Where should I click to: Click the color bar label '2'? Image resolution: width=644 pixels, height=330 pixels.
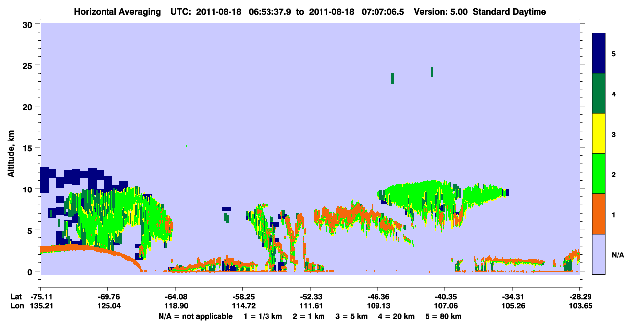coord(614,174)
